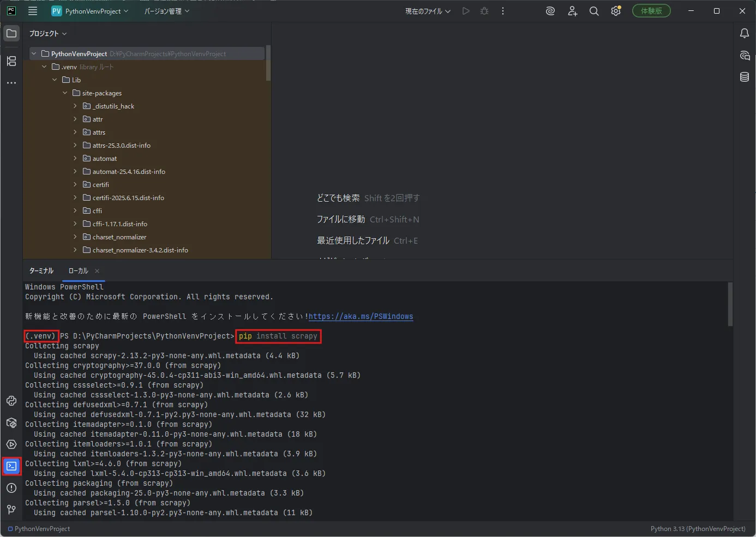Open the Database tool window
The width and height of the screenshot is (756, 537).
(745, 77)
